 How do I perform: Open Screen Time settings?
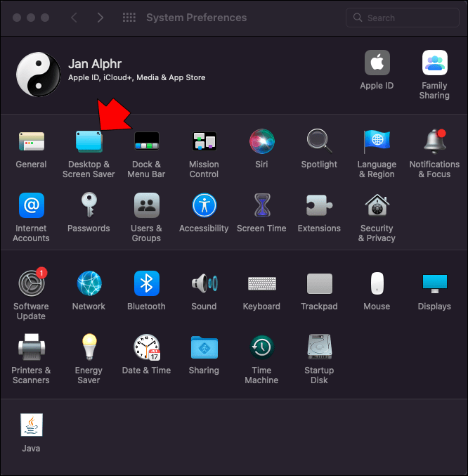tap(261, 205)
